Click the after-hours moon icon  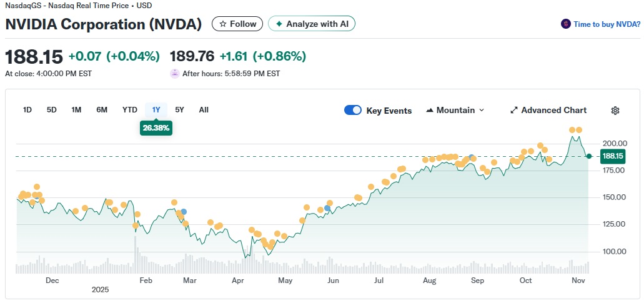click(175, 73)
